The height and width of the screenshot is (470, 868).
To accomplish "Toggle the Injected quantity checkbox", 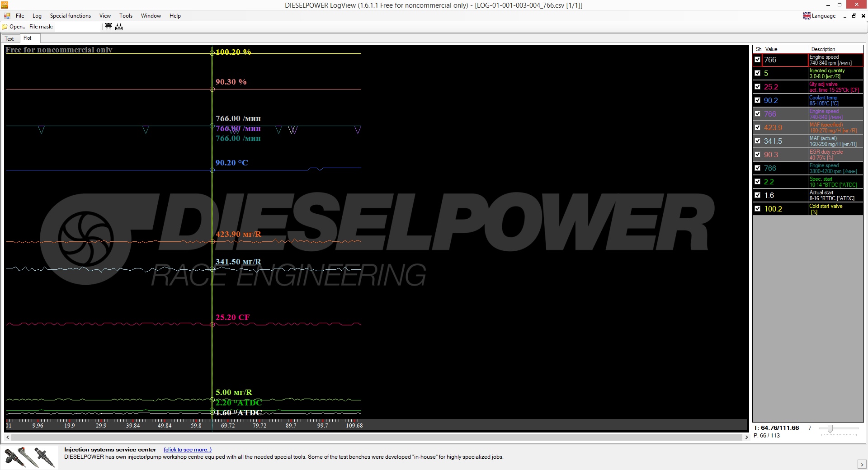I will point(758,73).
